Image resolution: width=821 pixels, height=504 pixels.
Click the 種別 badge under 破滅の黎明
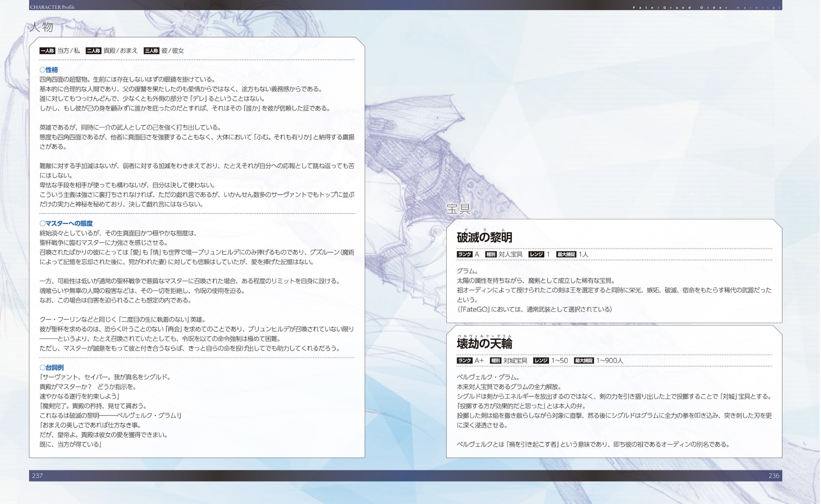490,254
